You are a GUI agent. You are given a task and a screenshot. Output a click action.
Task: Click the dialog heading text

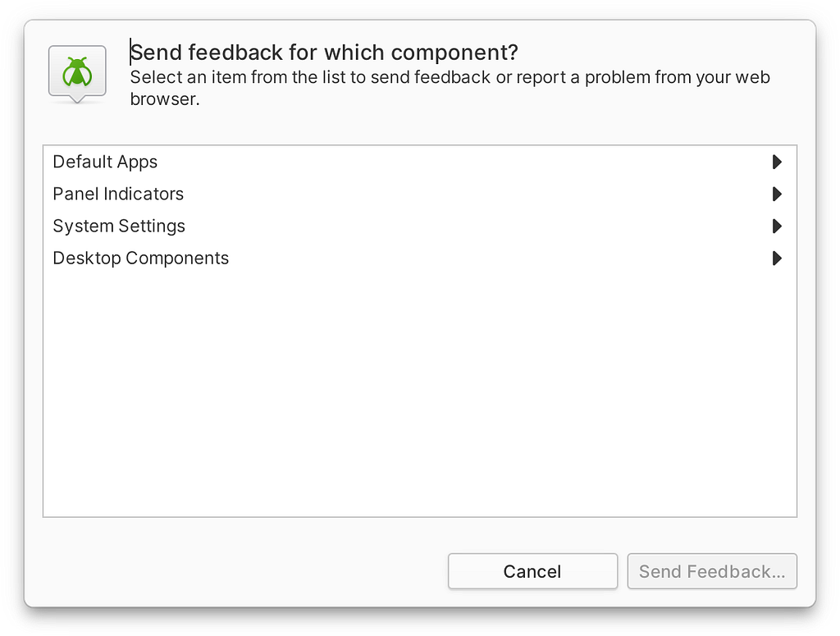tap(324, 53)
